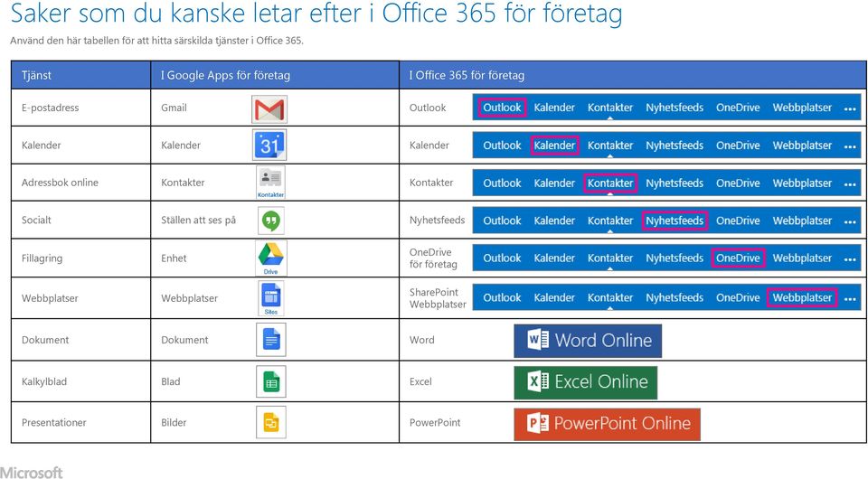
Task: Click OneDrive in the Socialt row navbar
Action: click(x=738, y=221)
